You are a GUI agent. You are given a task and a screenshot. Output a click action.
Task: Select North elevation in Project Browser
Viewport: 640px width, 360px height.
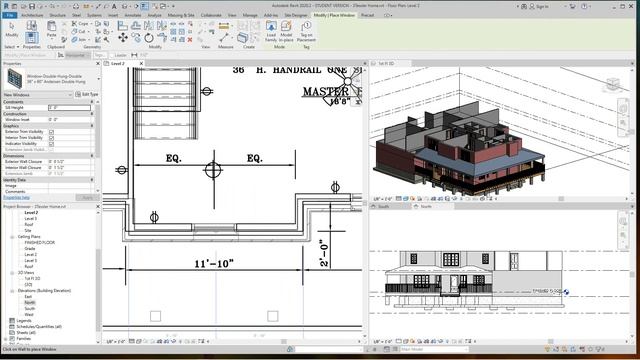click(x=30, y=302)
